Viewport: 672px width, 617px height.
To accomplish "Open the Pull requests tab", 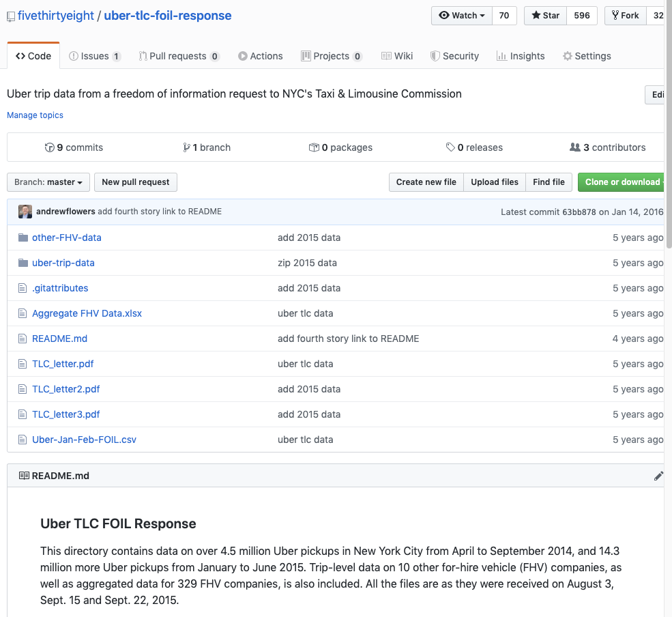I will coord(179,56).
